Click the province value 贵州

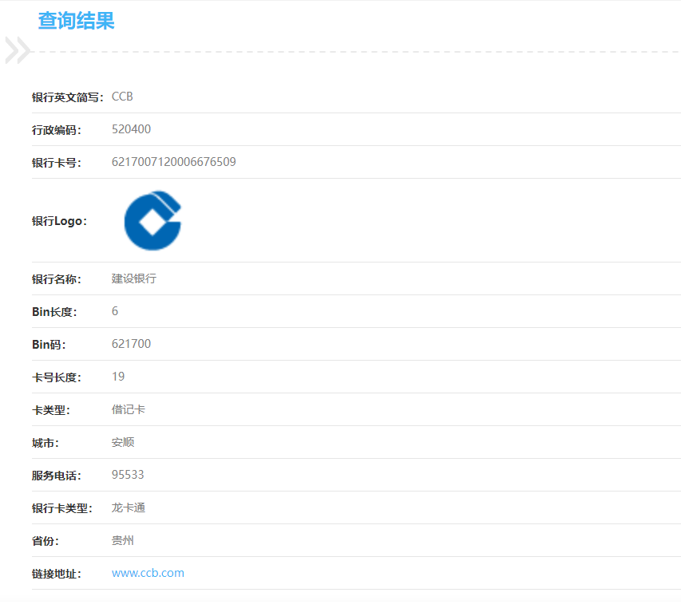click(x=122, y=540)
